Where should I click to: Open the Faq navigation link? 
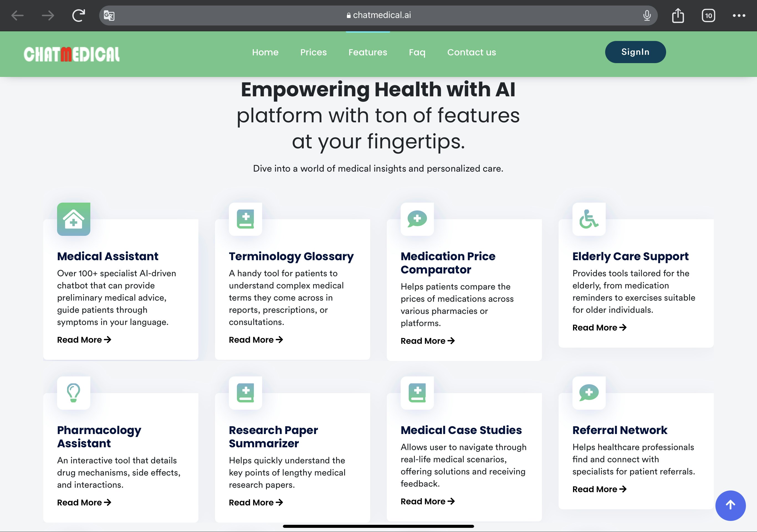tap(417, 52)
